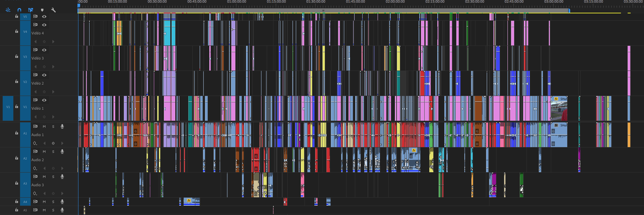Toggle sync lock on Vidéo 4 track

pos(35,25)
